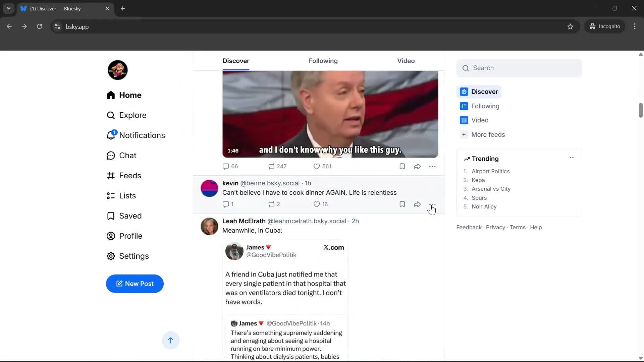Open Notifications from the sidebar

click(142, 135)
